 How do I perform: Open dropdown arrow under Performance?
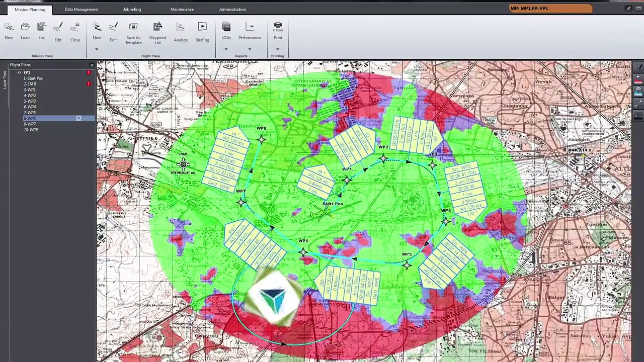point(250,49)
